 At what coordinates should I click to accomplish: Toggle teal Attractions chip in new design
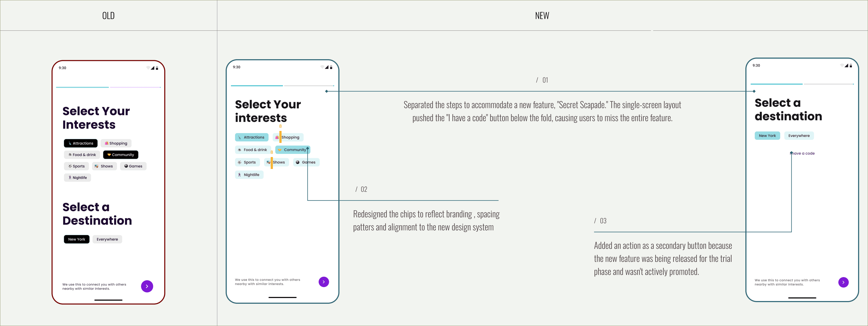coord(251,137)
